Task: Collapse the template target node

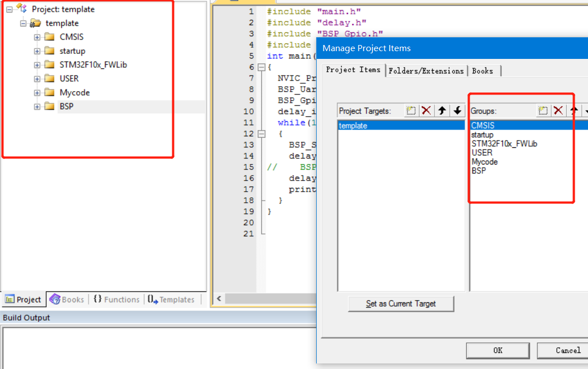Action: tap(23, 23)
